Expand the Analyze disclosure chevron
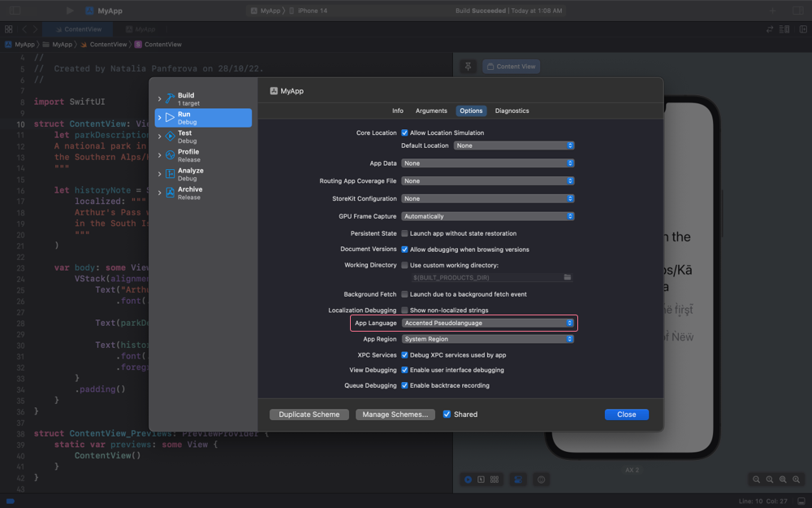Screen dimensions: 812x508 [159, 174]
